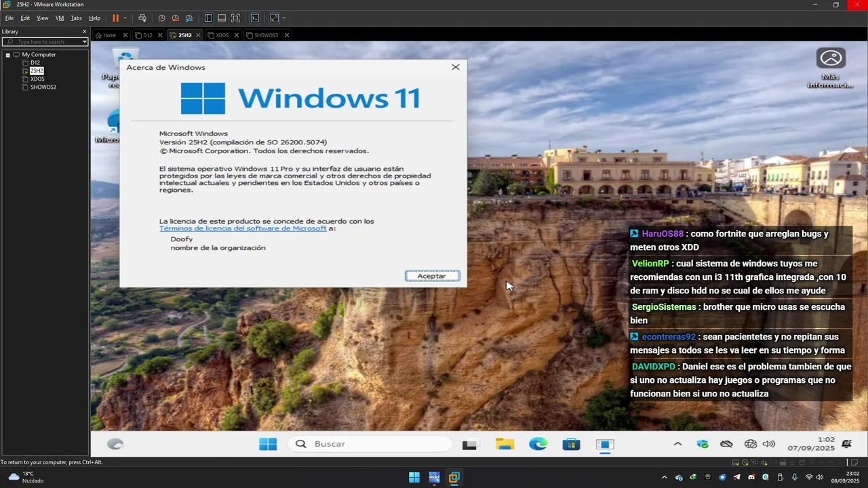Open the library search dropdown arrow
This screenshot has height=488, width=868.
coord(85,42)
